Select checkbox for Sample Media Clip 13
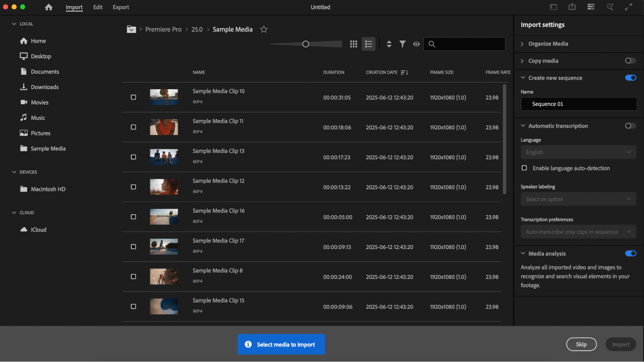644x362 pixels. coord(133,157)
